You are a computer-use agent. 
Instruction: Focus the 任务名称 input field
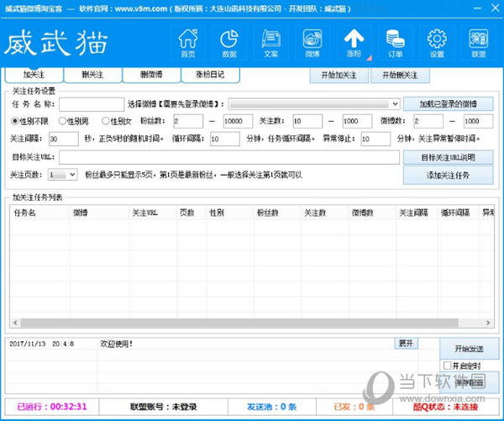pyautogui.click(x=92, y=104)
